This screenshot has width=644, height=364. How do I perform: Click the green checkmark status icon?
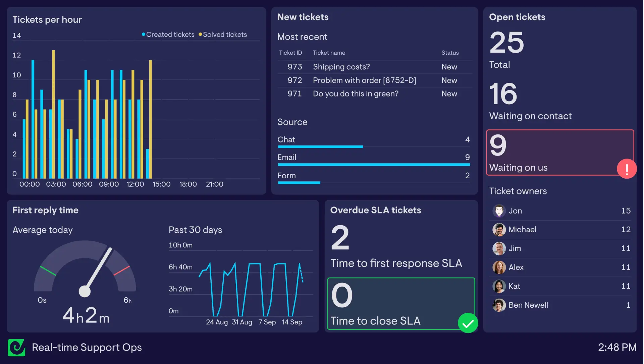[x=468, y=323]
